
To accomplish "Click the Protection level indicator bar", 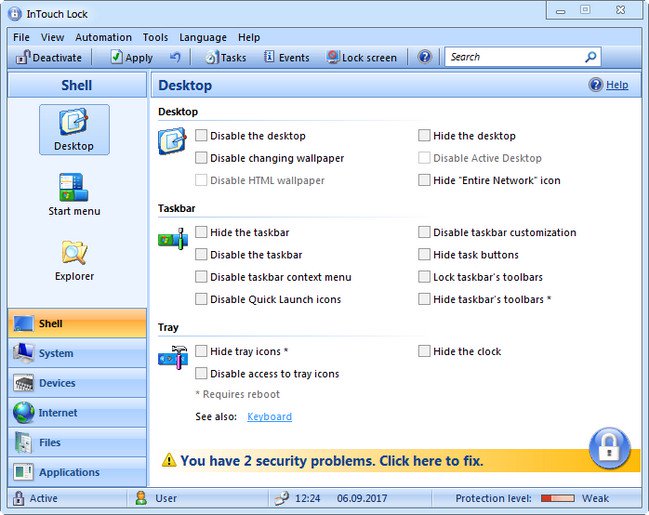I will [x=558, y=498].
